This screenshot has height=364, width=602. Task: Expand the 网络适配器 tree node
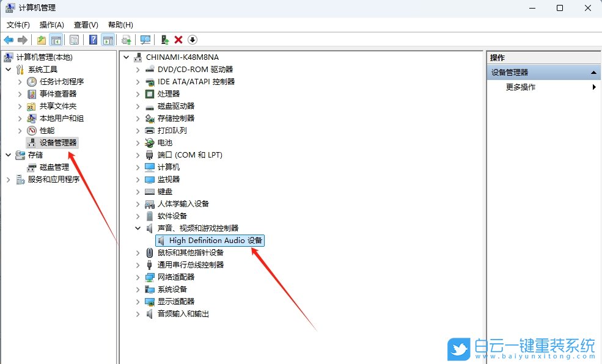point(137,277)
